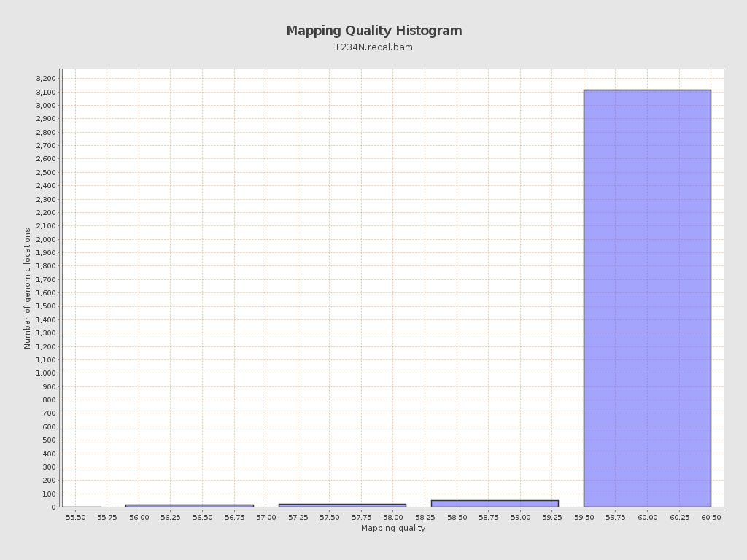Click the "Mapping quality" x-axis label
This screenshot has height=560, width=747.
[x=392, y=528]
